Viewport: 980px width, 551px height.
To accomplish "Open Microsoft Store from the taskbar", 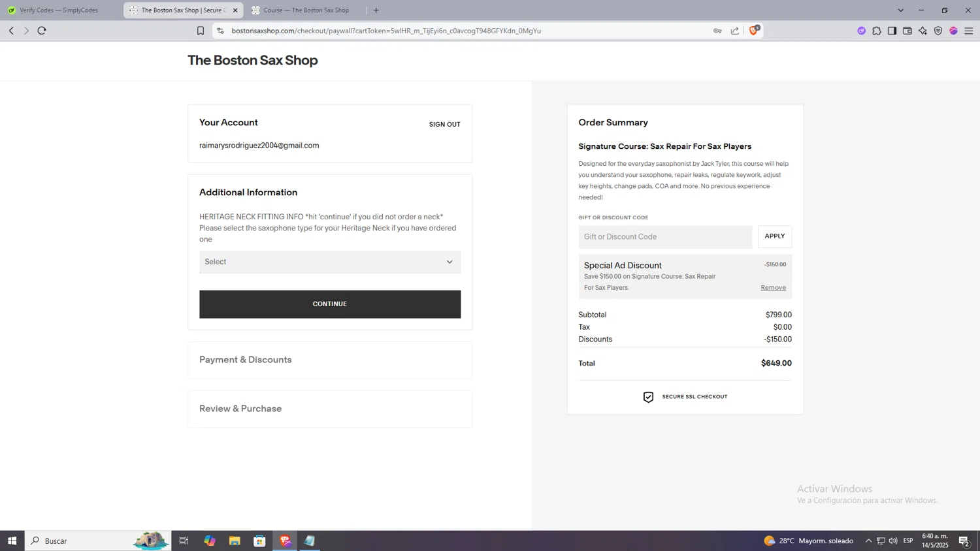I will (259, 541).
